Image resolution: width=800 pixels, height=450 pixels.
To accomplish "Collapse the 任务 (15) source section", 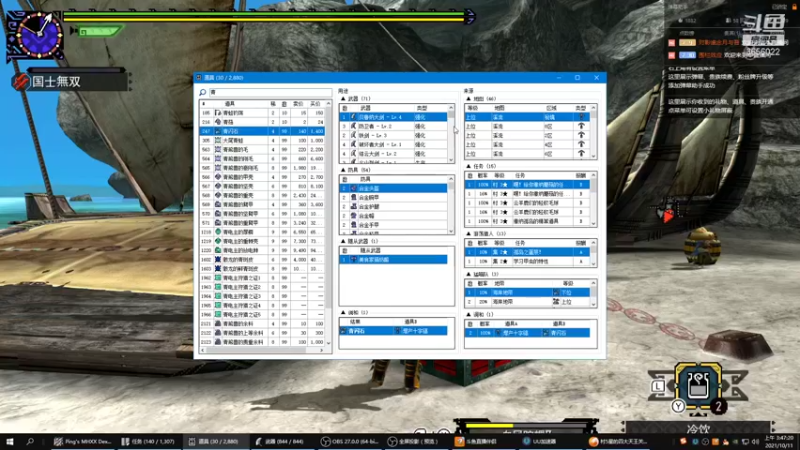I will pos(468,166).
